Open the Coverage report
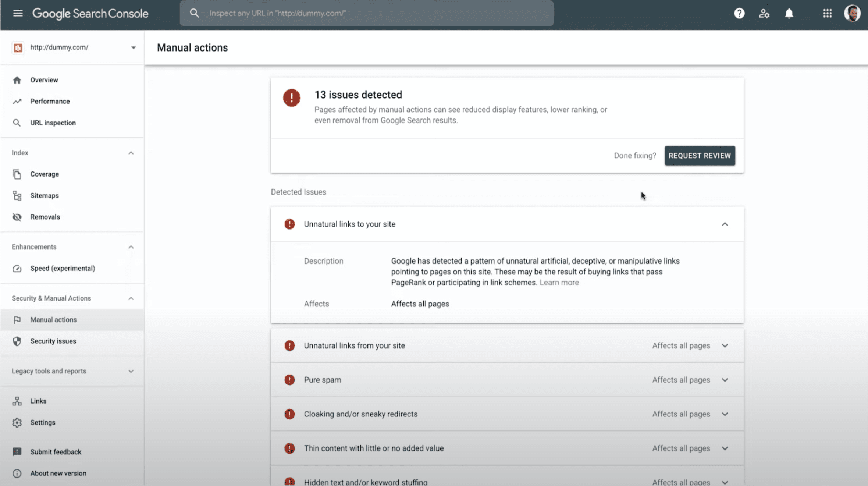Image resolution: width=868 pixels, height=486 pixels. tap(72, 174)
